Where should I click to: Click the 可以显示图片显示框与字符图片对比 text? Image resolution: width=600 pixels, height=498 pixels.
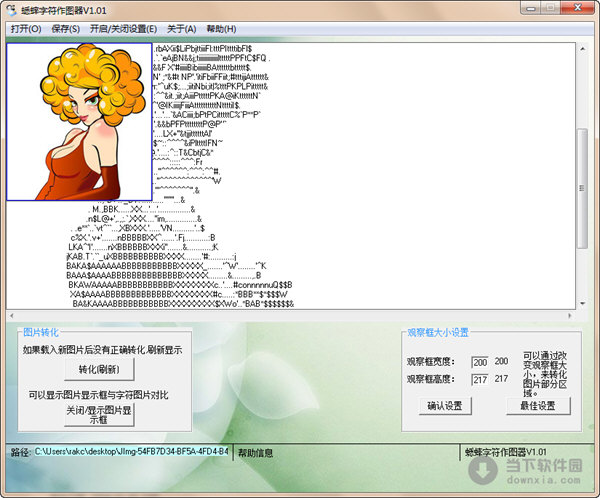point(98,395)
